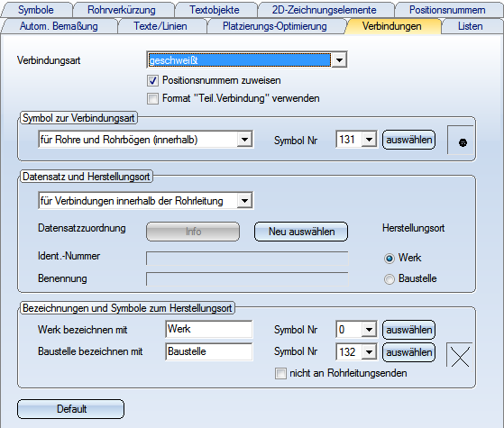Click the X symbol preview for 132
Screen dimensions: 504x428
(x=460, y=355)
